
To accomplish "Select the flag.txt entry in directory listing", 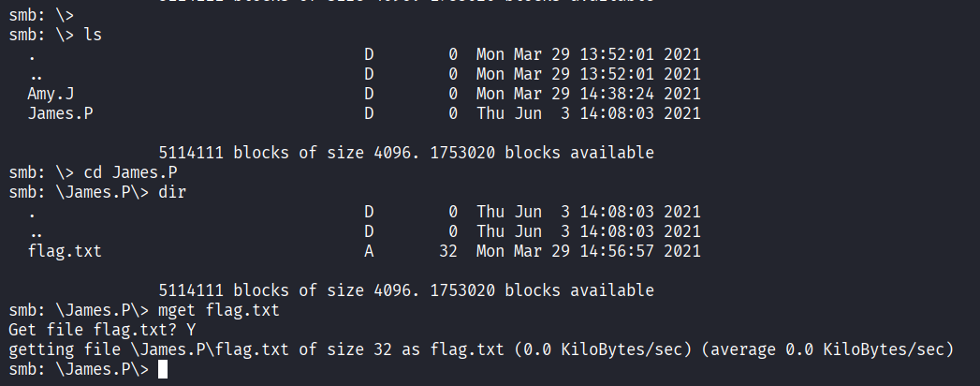I will point(64,251).
